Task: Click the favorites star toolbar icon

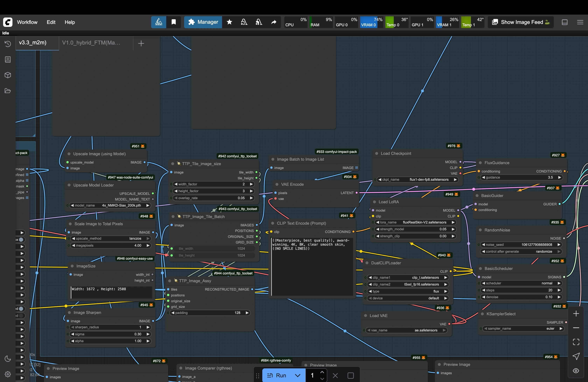Action: click(x=229, y=22)
